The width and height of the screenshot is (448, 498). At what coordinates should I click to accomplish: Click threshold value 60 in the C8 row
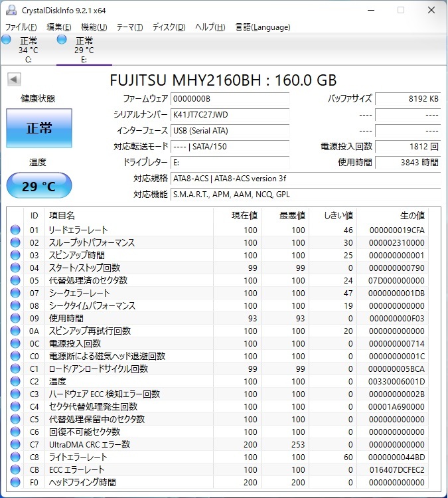(348, 457)
